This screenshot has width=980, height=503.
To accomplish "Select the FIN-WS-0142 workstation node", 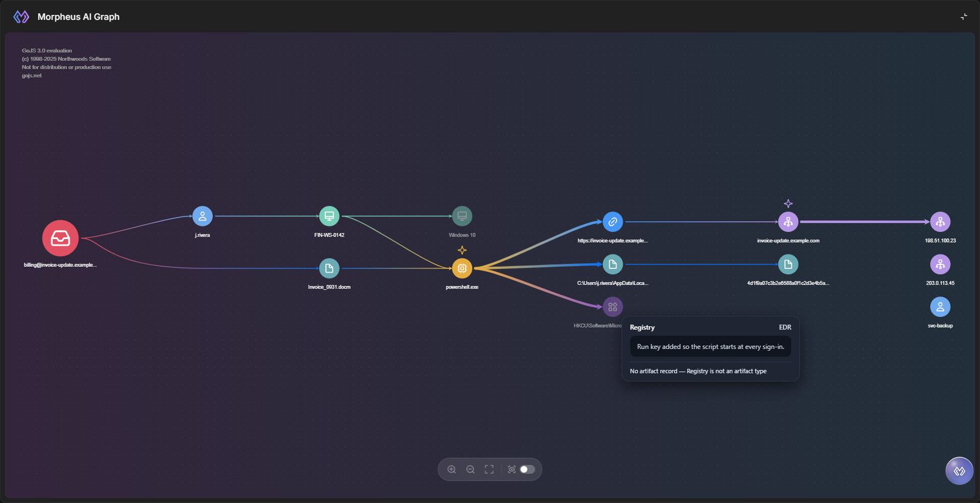I will click(x=329, y=216).
